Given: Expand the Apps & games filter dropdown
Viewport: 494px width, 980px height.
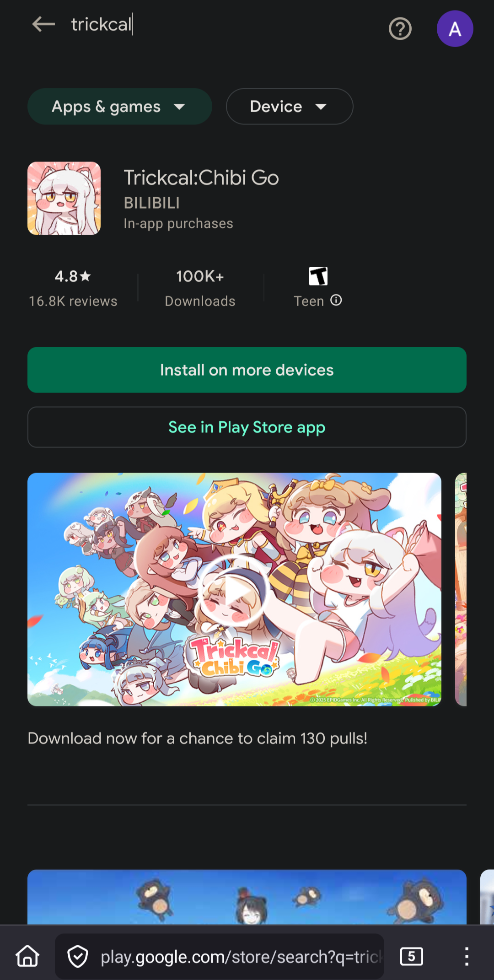Looking at the screenshot, I should tap(120, 107).
